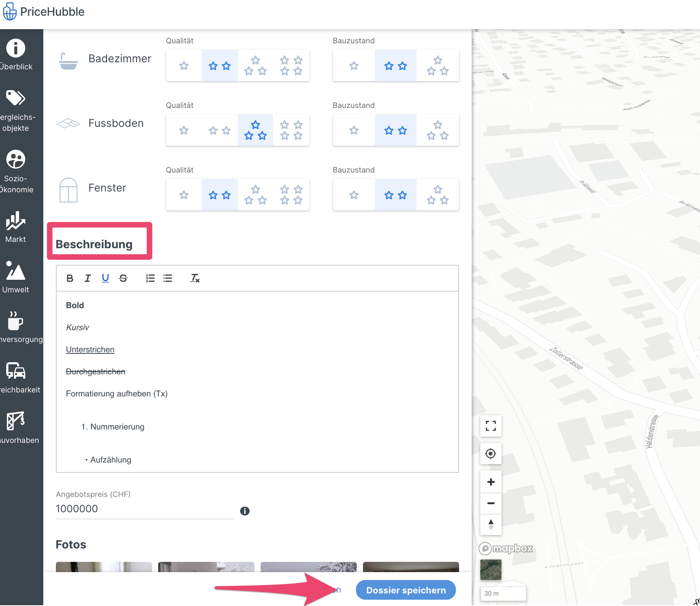The image size is (700, 606).
Task: Set Fussboden Qualität to one star
Action: 184,130
